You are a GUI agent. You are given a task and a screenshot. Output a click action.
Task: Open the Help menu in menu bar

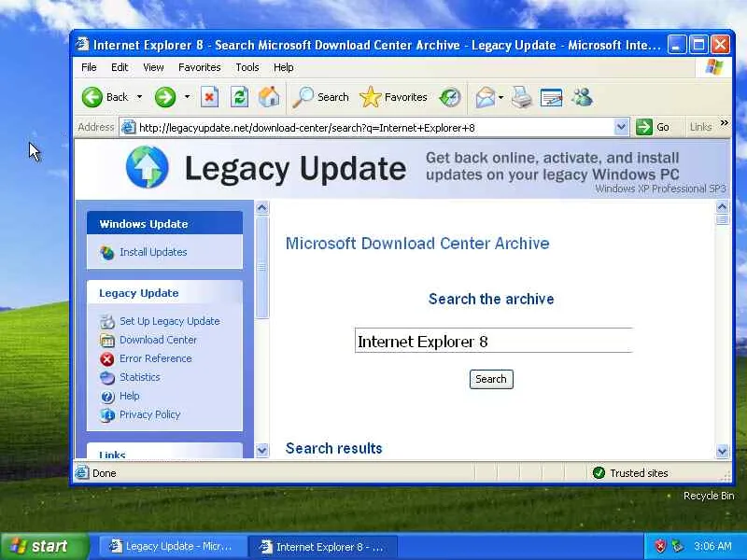pyautogui.click(x=284, y=67)
